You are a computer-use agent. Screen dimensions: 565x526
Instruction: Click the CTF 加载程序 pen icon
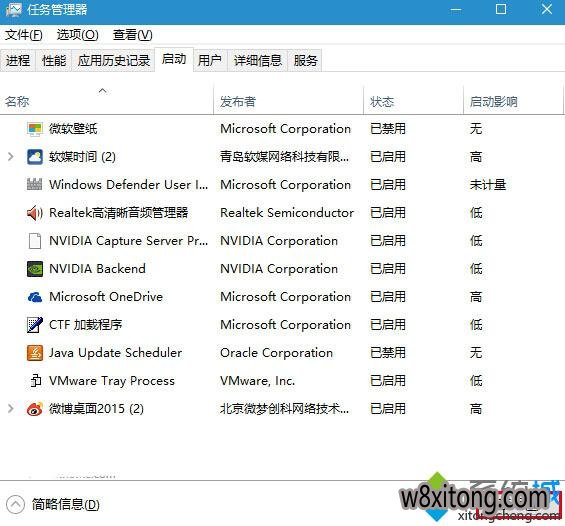click(35, 325)
